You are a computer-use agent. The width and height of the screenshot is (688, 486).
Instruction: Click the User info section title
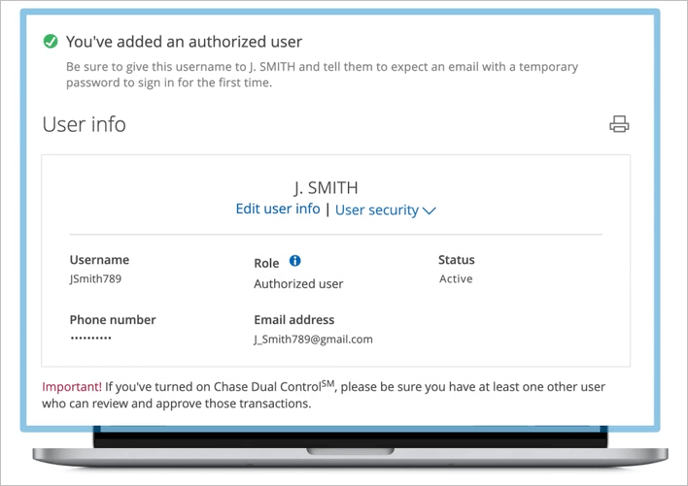click(84, 125)
